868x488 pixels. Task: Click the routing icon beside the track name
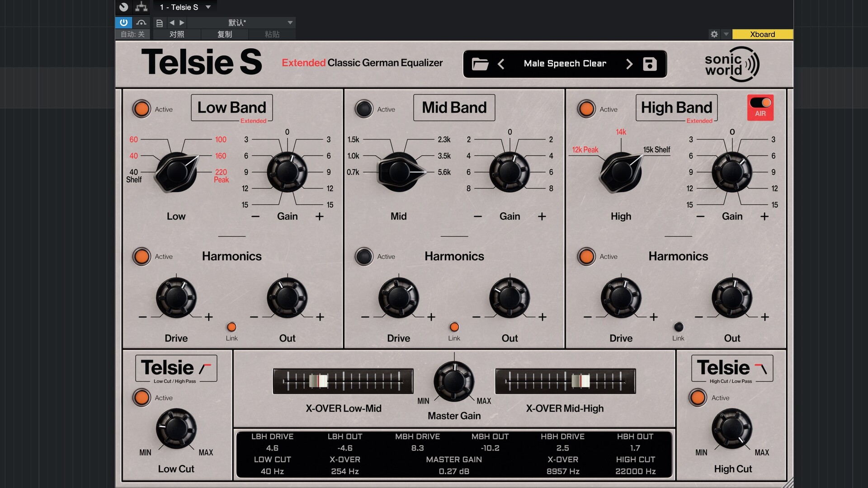coord(142,7)
